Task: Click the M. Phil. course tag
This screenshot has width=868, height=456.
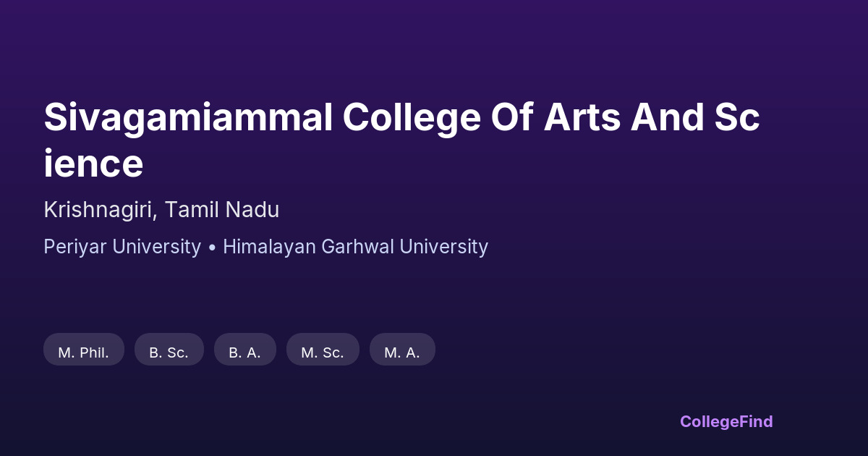Action: click(84, 352)
